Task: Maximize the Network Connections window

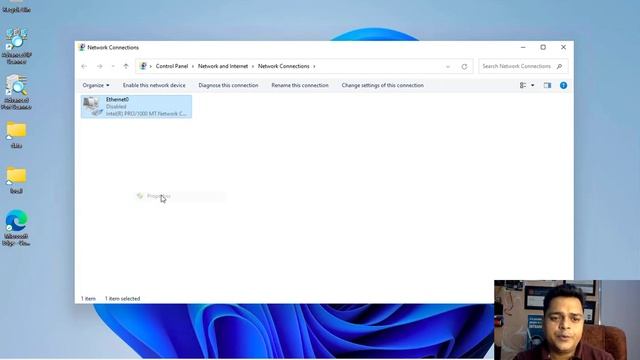Action: [543, 47]
